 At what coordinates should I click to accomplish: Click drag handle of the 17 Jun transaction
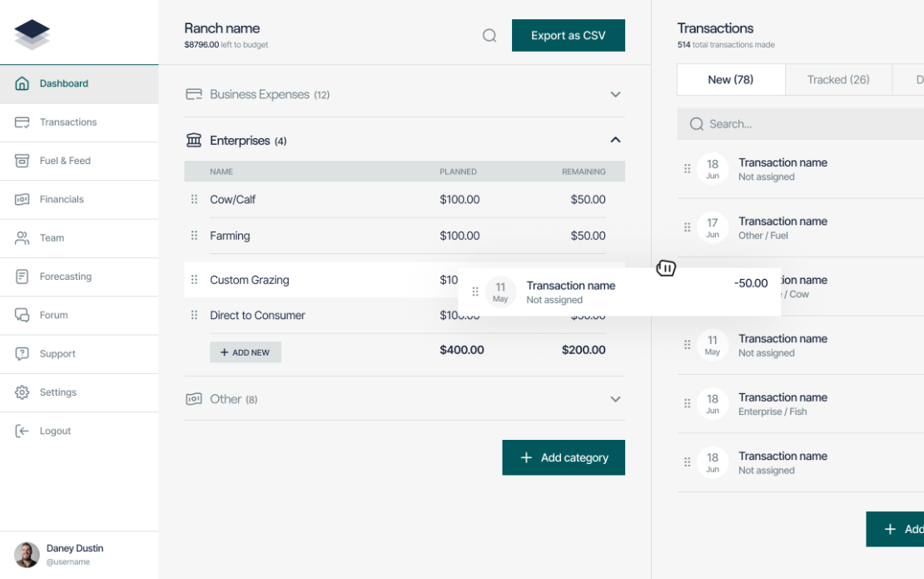pos(687,227)
